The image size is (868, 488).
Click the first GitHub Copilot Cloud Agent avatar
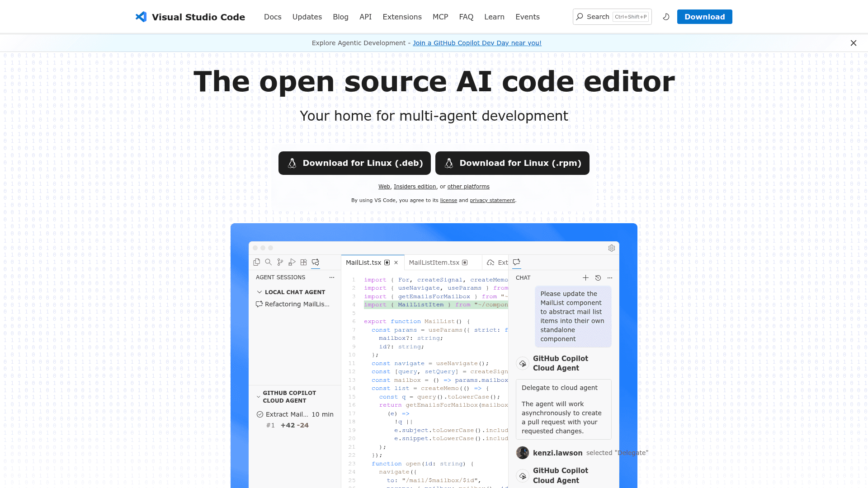523,363
